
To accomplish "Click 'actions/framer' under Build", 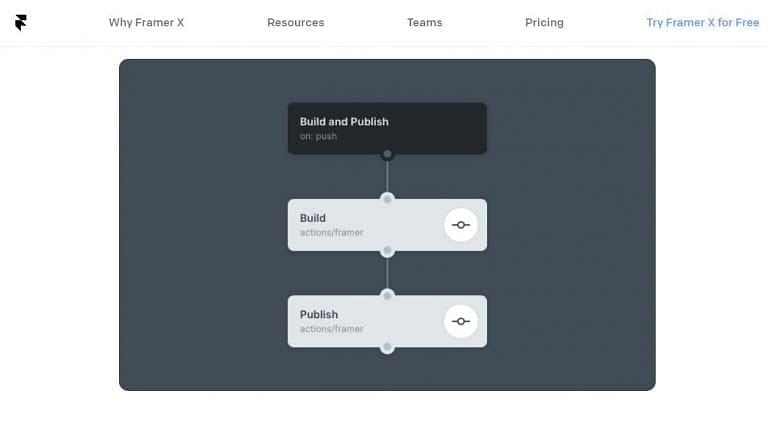I will coord(332,233).
